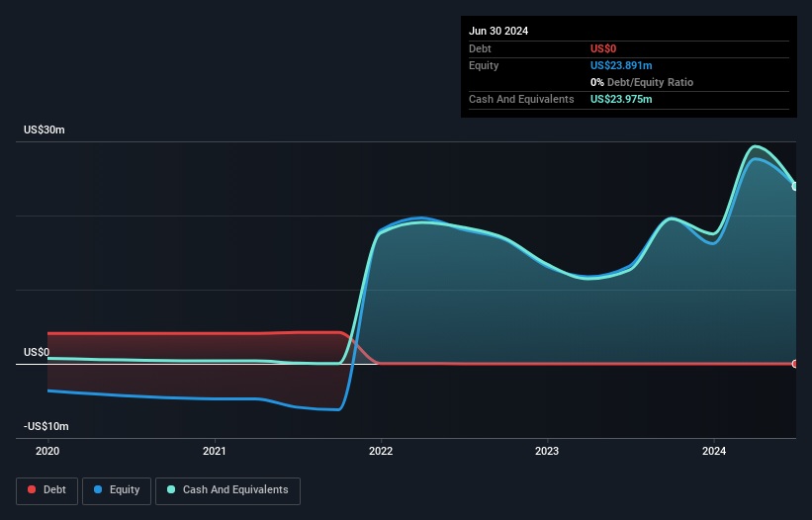Click the blue Equity legend dot
Image resolution: width=812 pixels, height=520 pixels.
coord(98,489)
